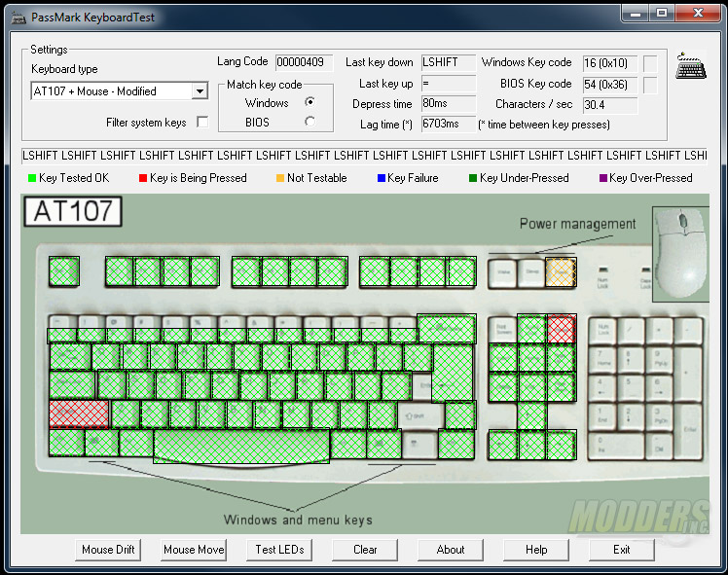The width and height of the screenshot is (728, 575).
Task: Click the mouse image in keyboard panel
Action: pyautogui.click(x=681, y=254)
